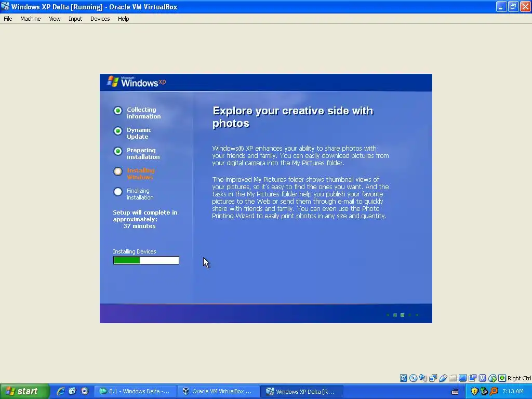Image resolution: width=532 pixels, height=399 pixels.
Task: Click the VirtualBox hard disk activity indicator
Action: [x=403, y=378]
